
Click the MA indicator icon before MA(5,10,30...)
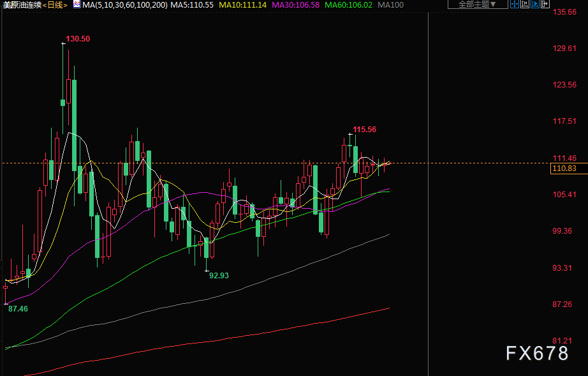[x=76, y=4]
